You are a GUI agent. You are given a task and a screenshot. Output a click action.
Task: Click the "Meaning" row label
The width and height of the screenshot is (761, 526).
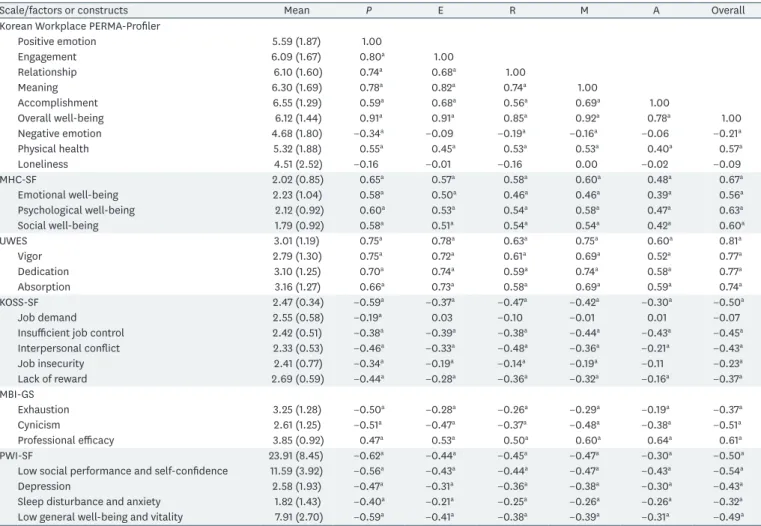pyautogui.click(x=37, y=88)
